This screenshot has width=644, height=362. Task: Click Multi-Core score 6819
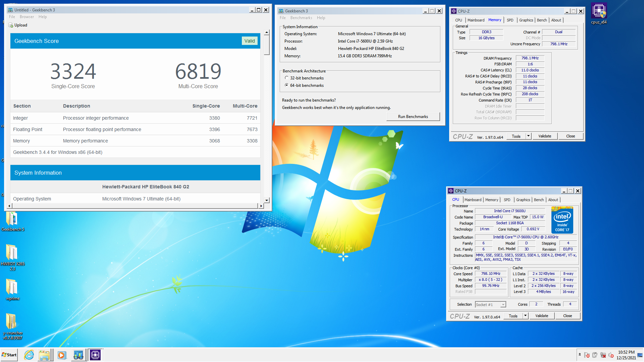point(198,71)
